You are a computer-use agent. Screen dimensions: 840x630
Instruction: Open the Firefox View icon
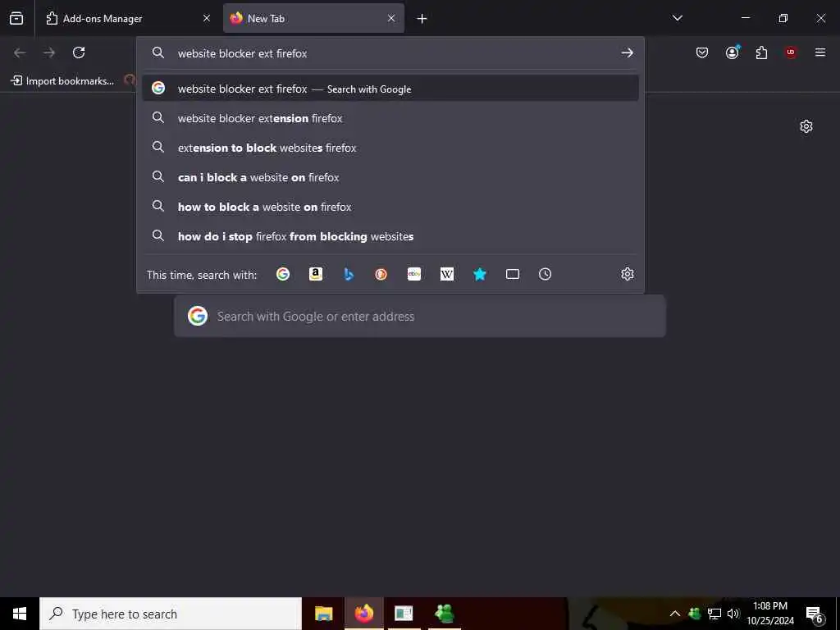click(x=16, y=18)
